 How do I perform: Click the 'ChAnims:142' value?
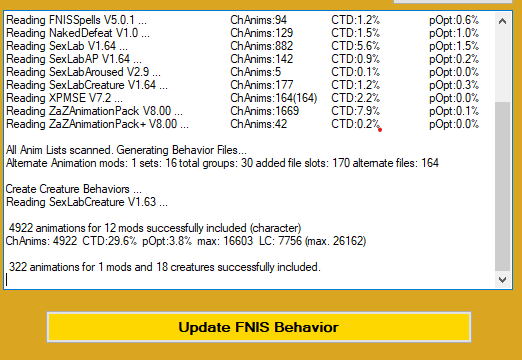click(x=262, y=59)
